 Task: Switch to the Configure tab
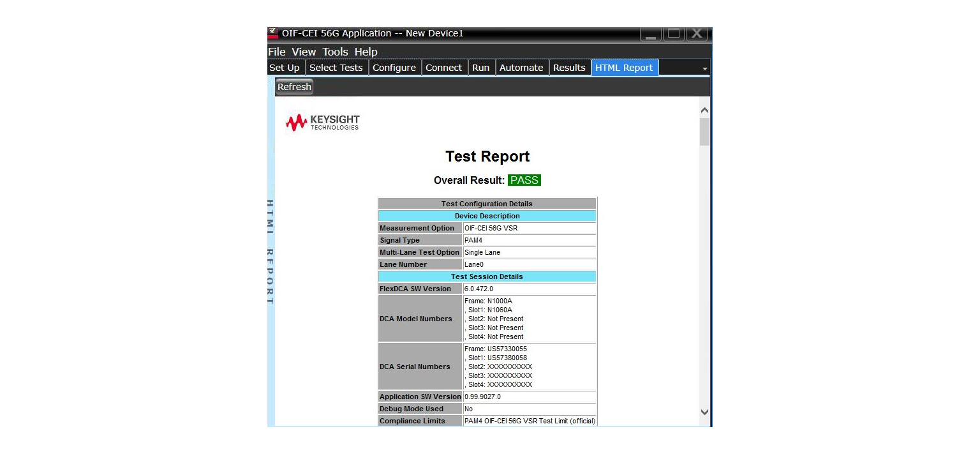click(x=394, y=67)
